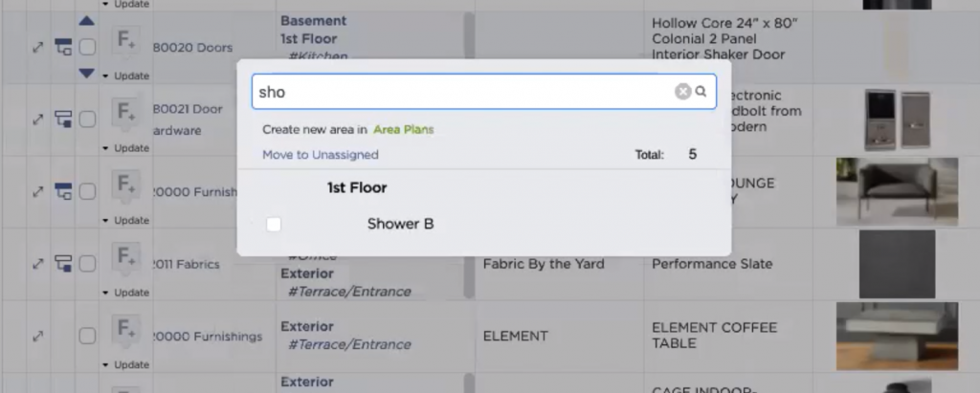Expand the Doors row with arrows icon
The image size is (980, 393).
(37, 47)
